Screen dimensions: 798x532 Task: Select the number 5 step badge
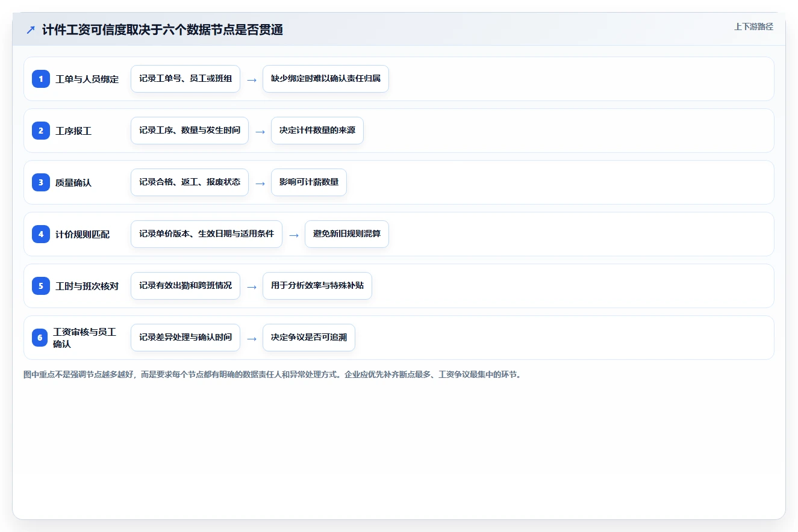coord(41,286)
